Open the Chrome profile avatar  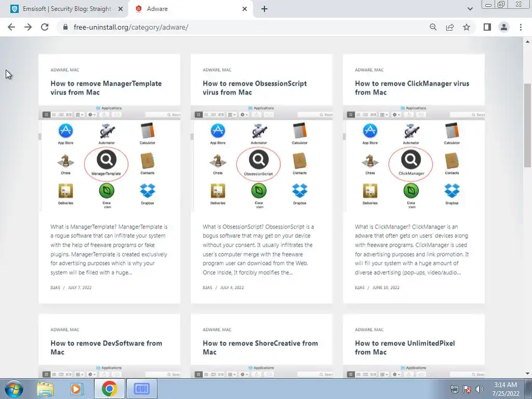tap(504, 27)
